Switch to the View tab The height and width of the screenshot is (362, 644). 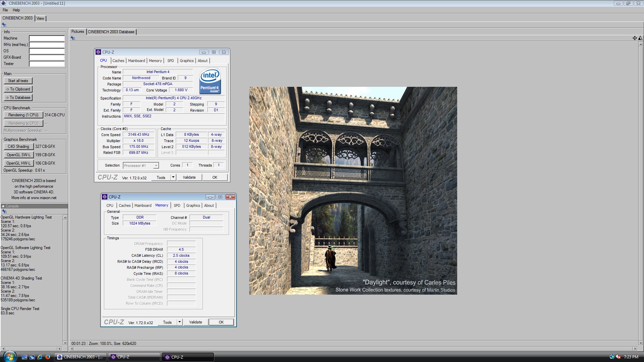[40, 18]
